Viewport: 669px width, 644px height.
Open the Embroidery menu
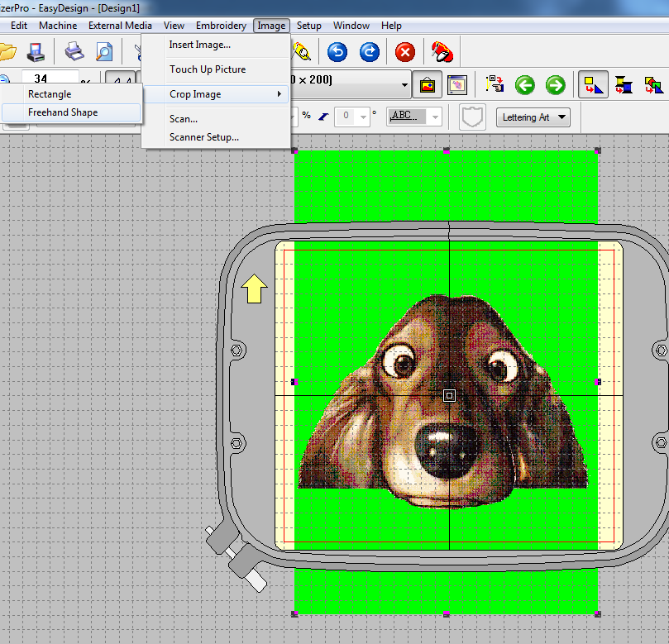point(221,26)
